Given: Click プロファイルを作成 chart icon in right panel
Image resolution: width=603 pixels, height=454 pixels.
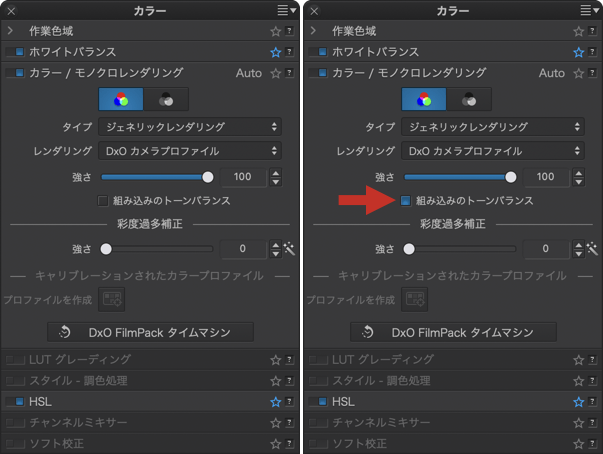Looking at the screenshot, I should 415,299.
